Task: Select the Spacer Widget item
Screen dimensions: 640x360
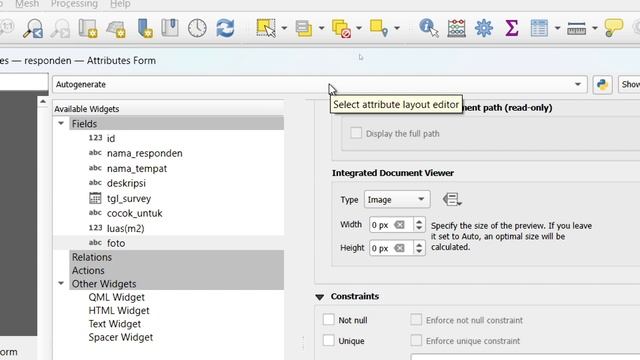Action: click(x=120, y=337)
